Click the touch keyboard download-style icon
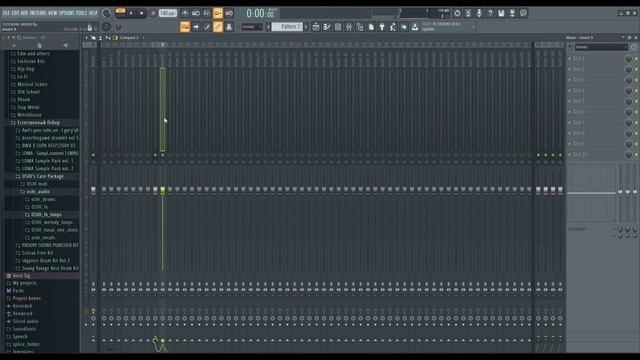 (415, 27)
